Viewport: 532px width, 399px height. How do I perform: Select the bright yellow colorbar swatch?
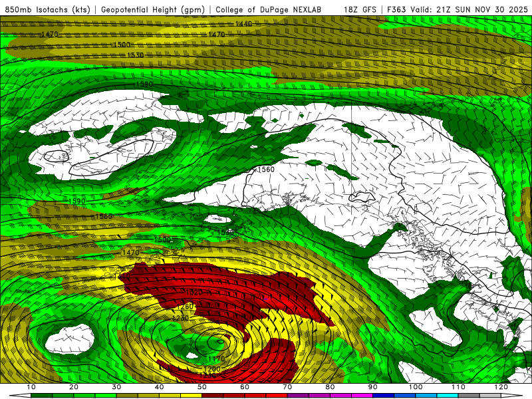[191, 396]
